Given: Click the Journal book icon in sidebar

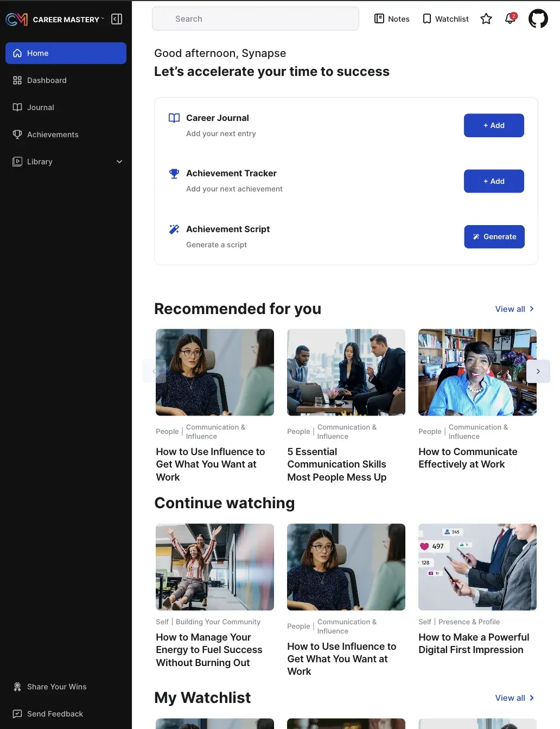Looking at the screenshot, I should point(17,107).
